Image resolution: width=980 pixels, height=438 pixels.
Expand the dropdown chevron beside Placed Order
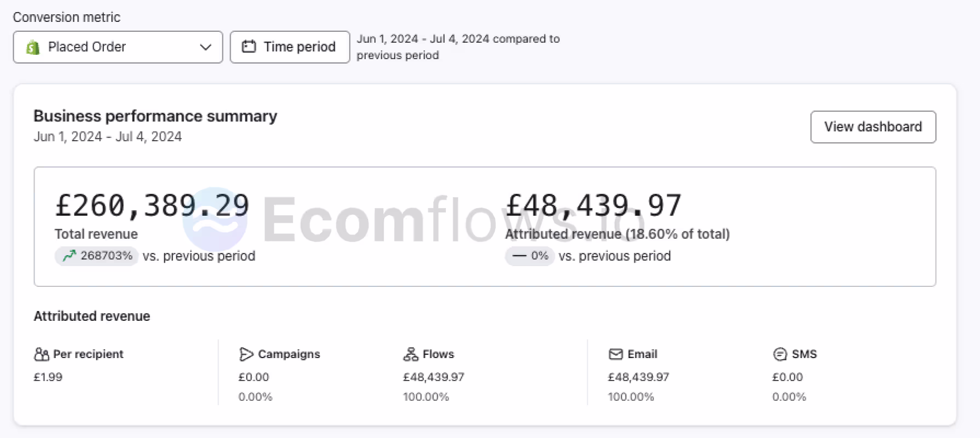[205, 47]
